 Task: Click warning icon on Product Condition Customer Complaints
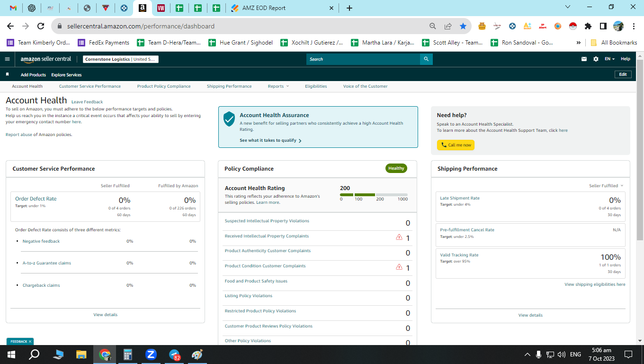pos(399,267)
